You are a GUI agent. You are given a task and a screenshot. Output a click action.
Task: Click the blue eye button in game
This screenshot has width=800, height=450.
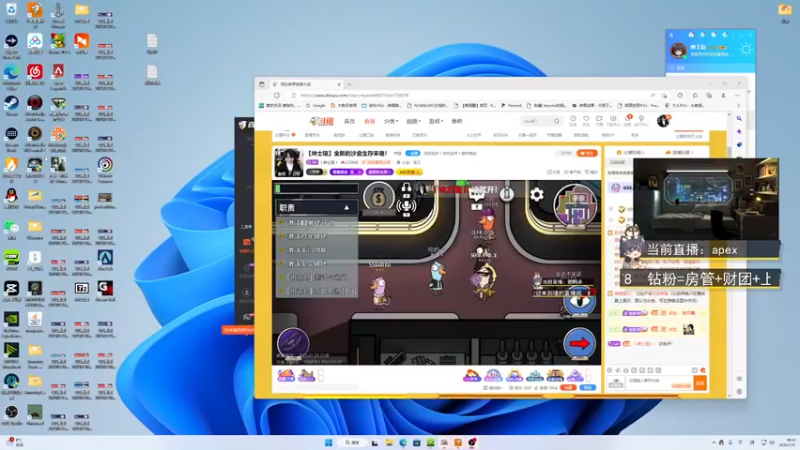[579, 301]
